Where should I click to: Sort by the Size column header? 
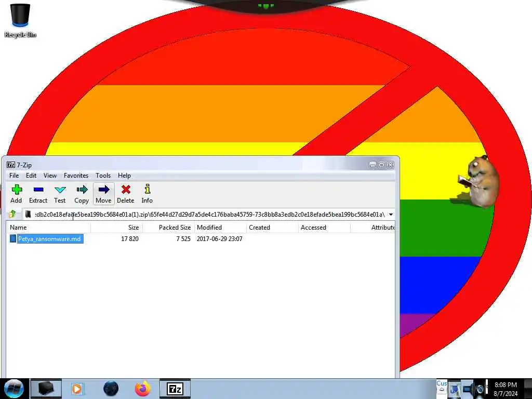tap(117, 228)
